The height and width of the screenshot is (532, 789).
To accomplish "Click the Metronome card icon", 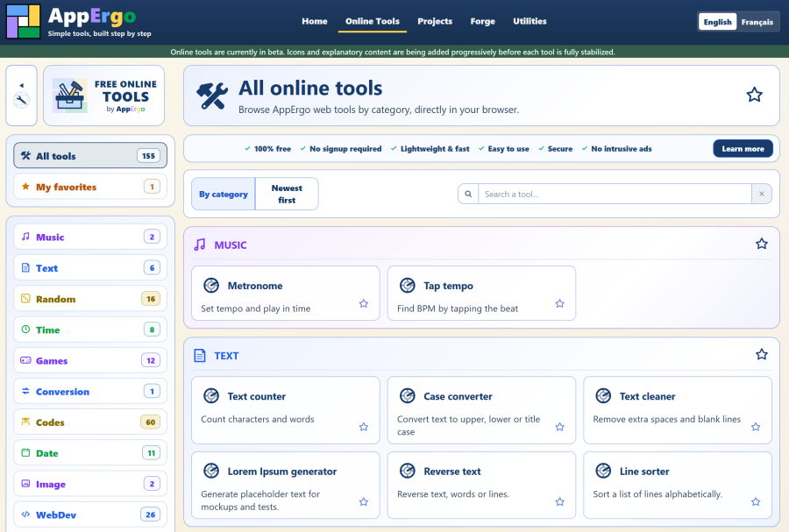I will pyautogui.click(x=211, y=286).
